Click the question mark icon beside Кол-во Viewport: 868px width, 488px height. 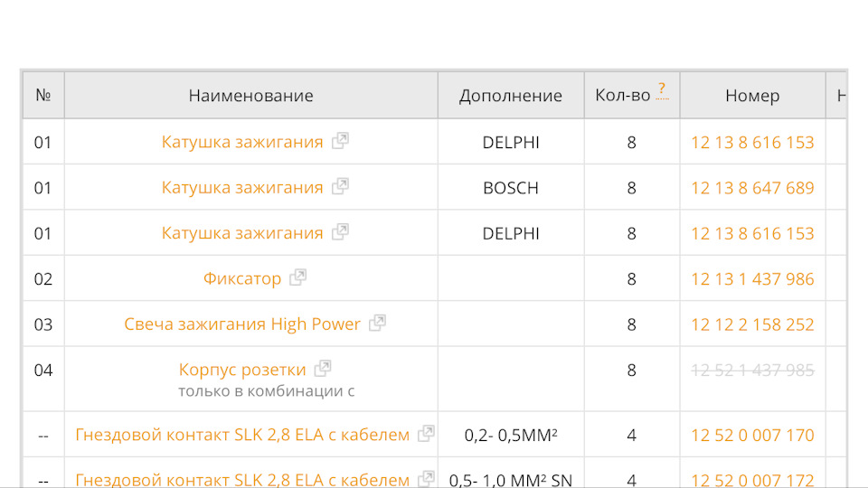[663, 89]
